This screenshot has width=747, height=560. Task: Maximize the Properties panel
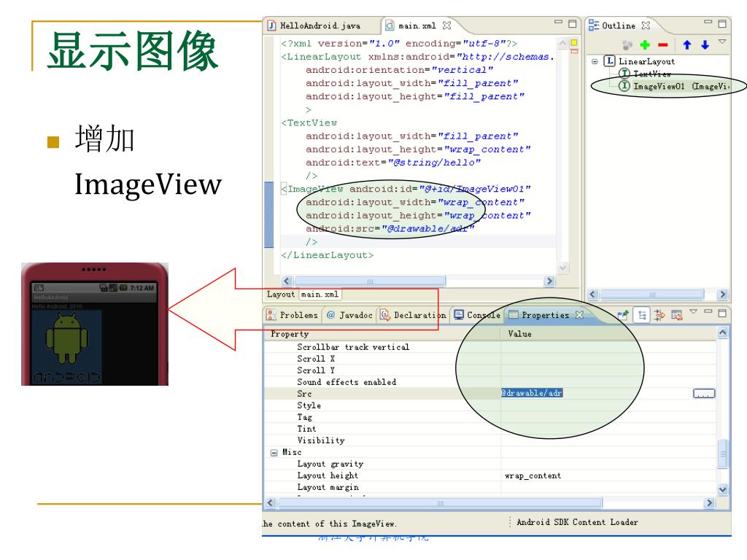pos(722,313)
